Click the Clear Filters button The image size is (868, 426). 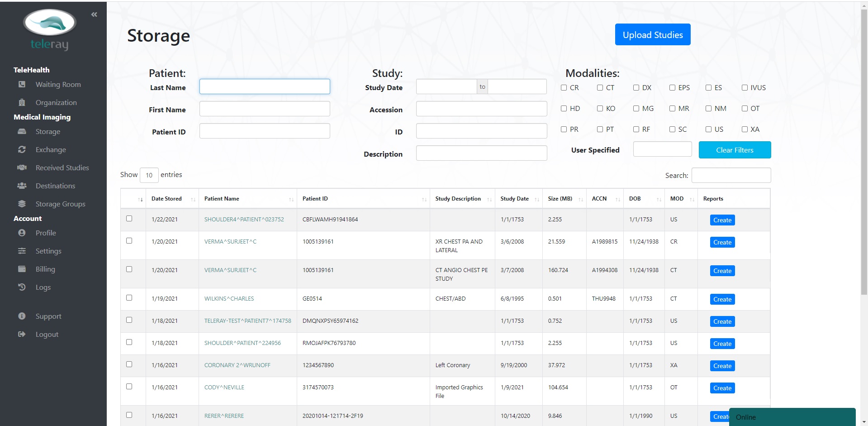[735, 150]
